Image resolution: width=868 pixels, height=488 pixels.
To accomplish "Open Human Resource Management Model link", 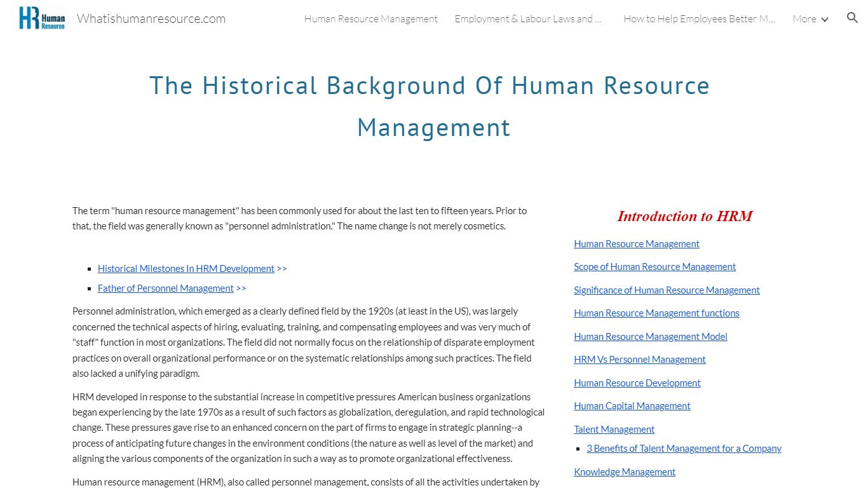I will point(651,337).
